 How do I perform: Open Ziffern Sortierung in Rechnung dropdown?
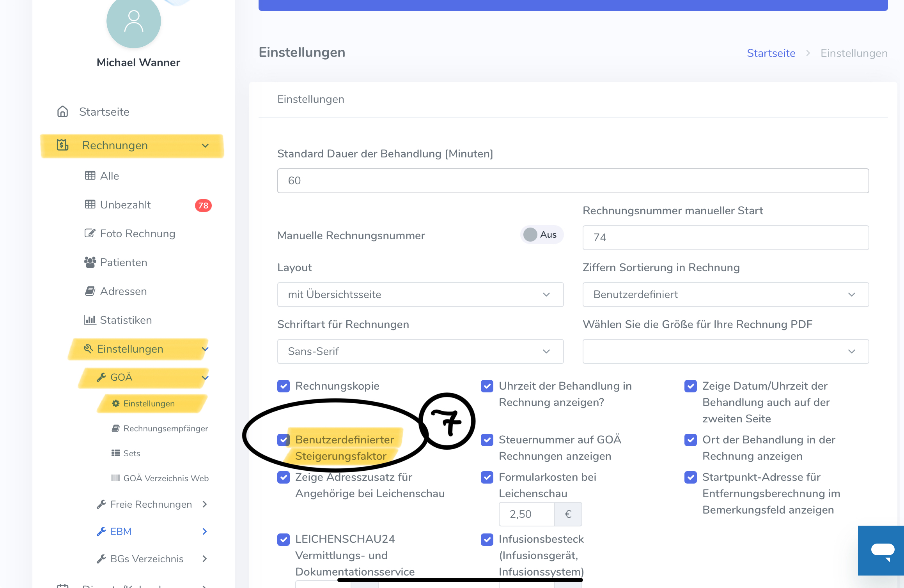pos(725,295)
